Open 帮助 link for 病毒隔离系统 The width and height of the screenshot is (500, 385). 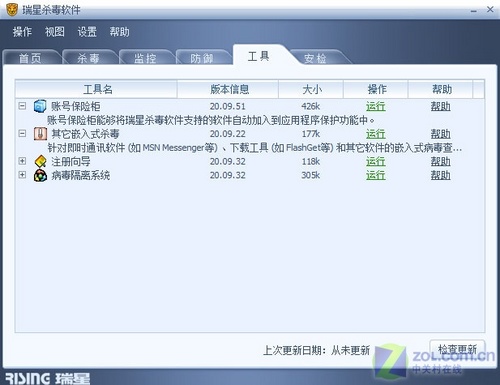coord(441,175)
